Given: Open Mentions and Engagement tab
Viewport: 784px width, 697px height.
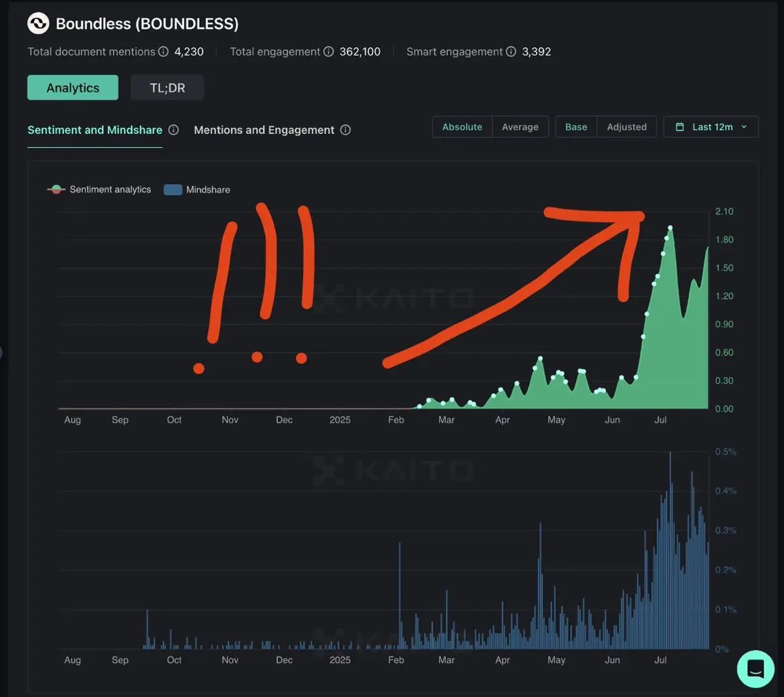Looking at the screenshot, I should click(264, 130).
